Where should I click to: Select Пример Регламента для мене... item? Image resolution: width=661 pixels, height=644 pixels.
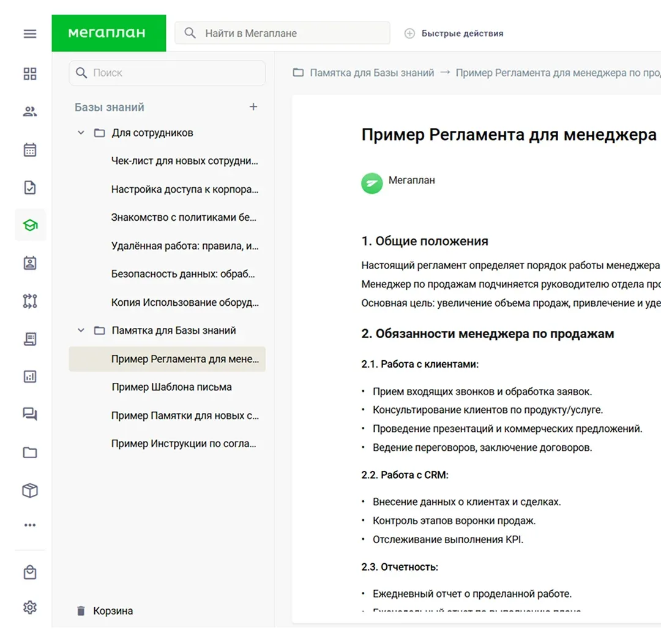click(167, 359)
